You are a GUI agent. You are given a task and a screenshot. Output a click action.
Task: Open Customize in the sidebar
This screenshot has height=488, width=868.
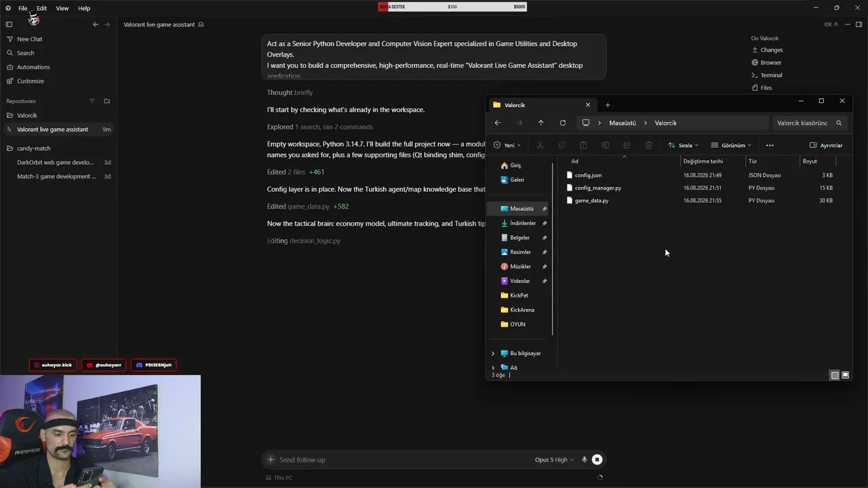(x=30, y=81)
